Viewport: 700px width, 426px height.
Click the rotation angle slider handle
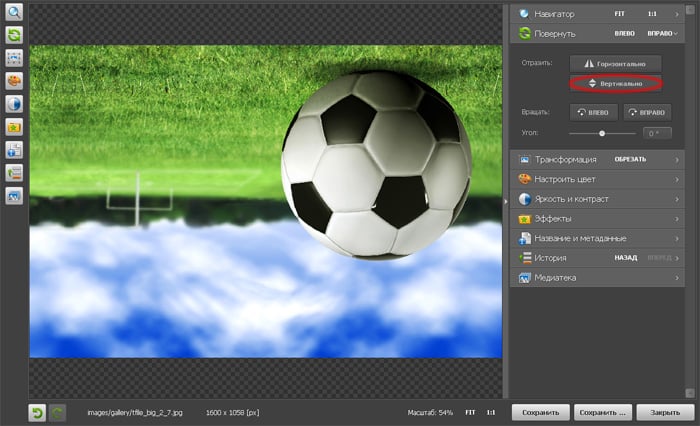tap(602, 133)
